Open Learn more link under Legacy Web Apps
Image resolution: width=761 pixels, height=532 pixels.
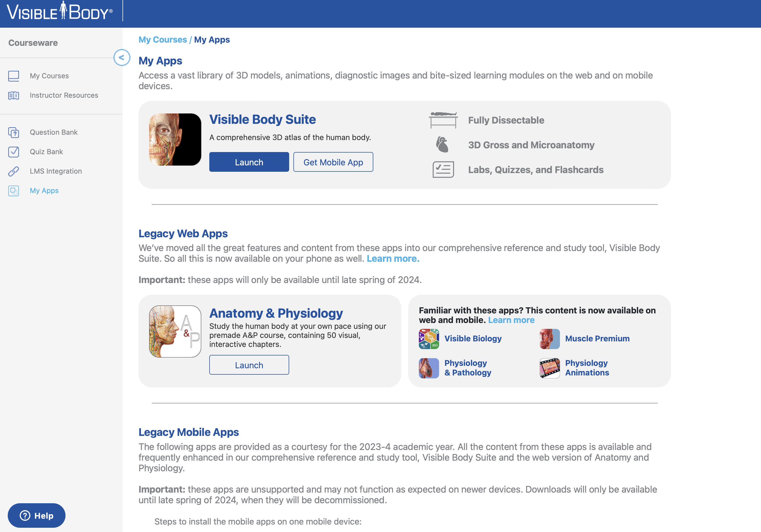(393, 259)
